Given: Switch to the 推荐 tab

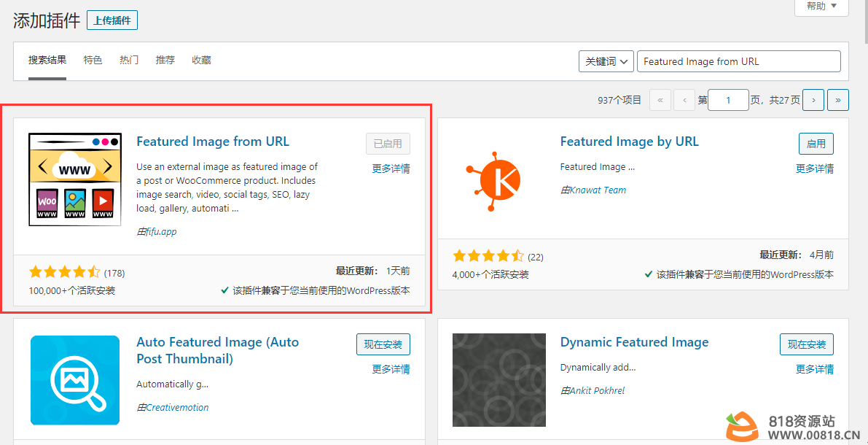Looking at the screenshot, I should click(x=165, y=60).
